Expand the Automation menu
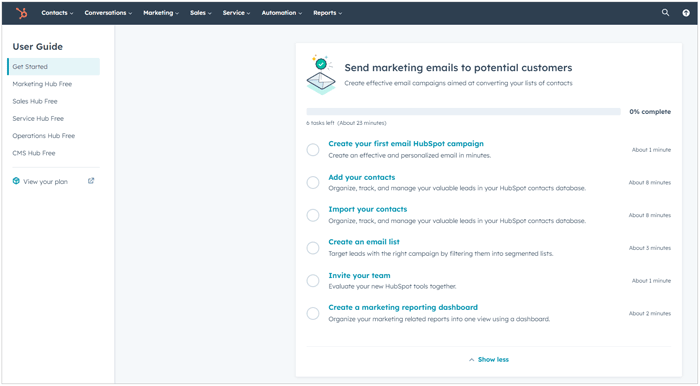The image size is (700, 386). 282,13
